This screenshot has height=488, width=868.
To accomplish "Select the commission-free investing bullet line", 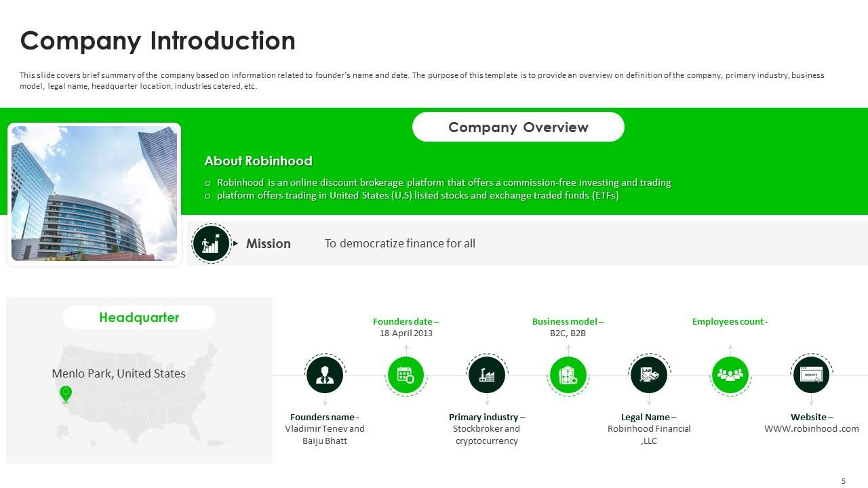I will click(x=443, y=183).
